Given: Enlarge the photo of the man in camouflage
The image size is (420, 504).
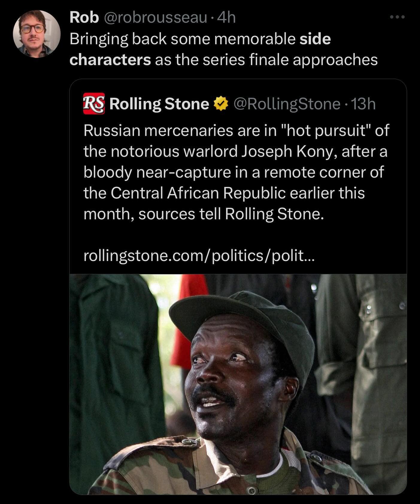Looking at the screenshot, I should point(238,384).
